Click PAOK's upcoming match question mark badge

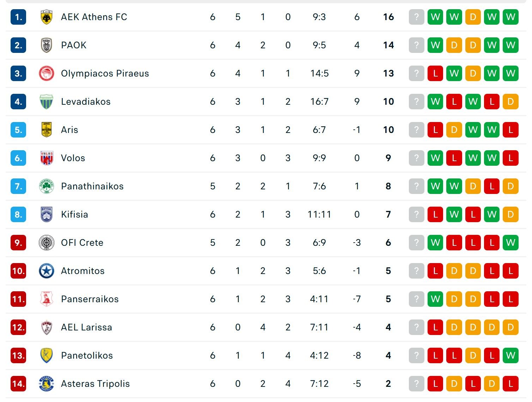click(x=416, y=45)
